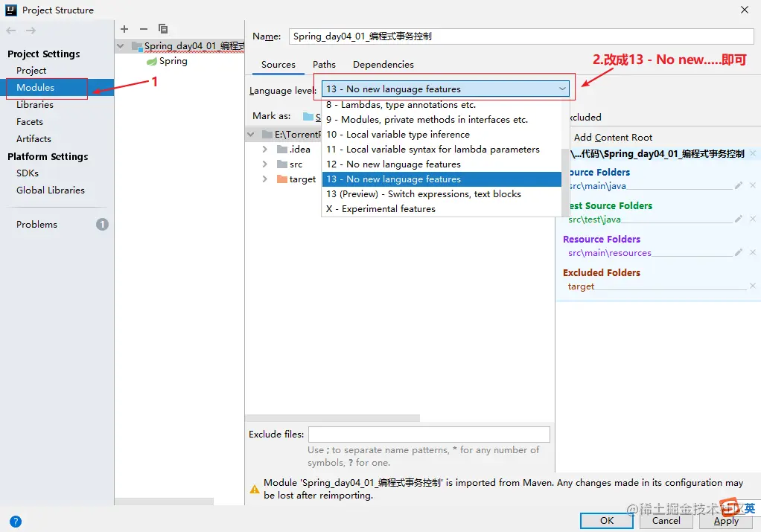Remove target from excluded folders
The width and height of the screenshot is (761, 532).
[752, 286]
